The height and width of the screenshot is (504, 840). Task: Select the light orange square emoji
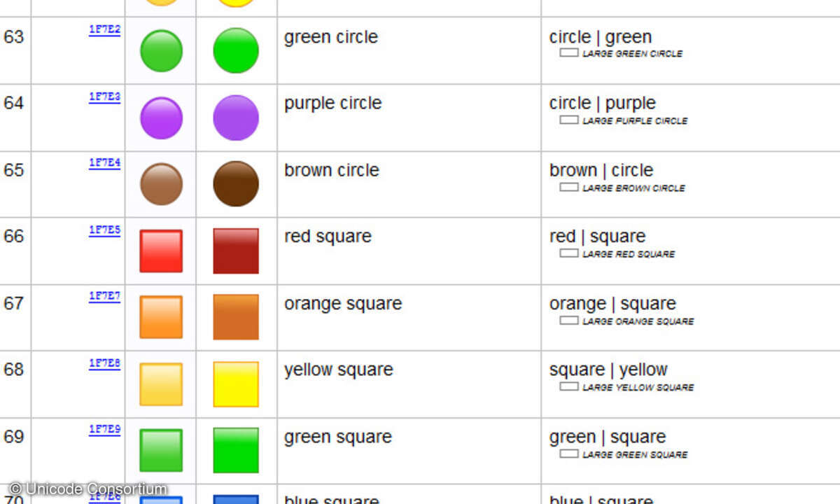click(x=161, y=317)
